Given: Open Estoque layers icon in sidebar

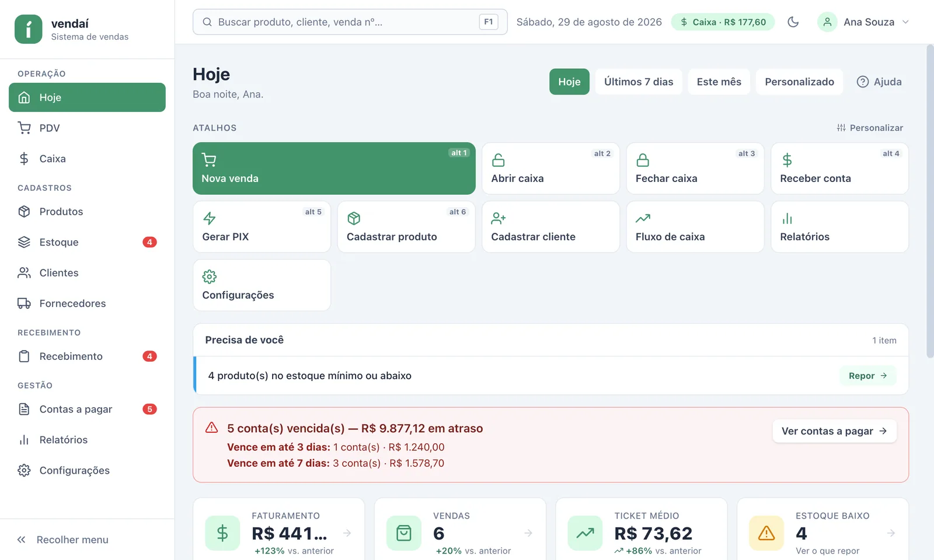Looking at the screenshot, I should coord(24,242).
